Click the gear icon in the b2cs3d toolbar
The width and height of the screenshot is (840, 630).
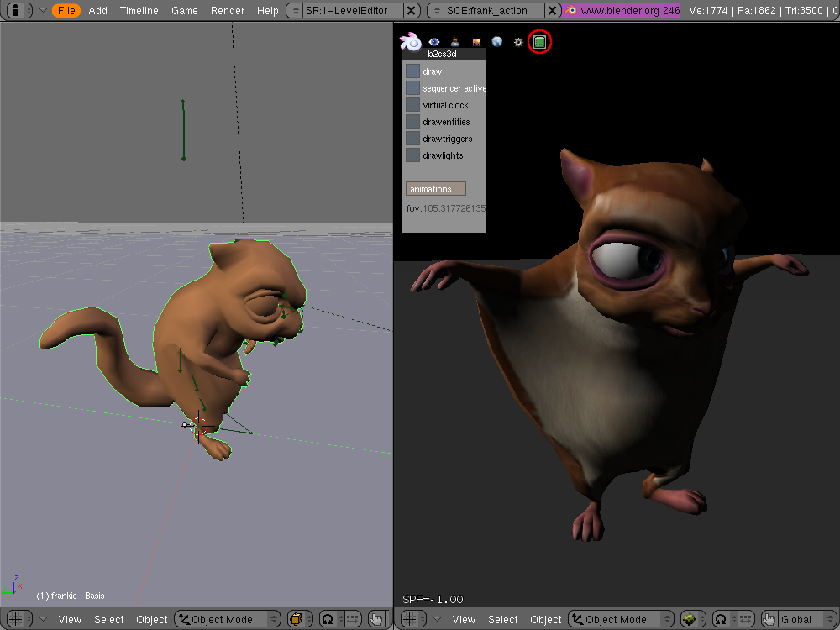pos(518,42)
